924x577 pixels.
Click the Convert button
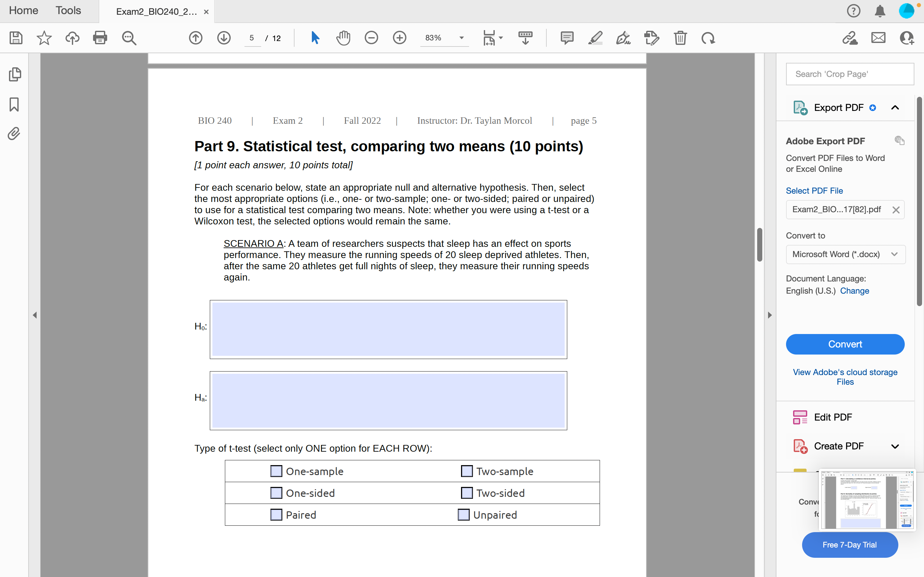point(845,344)
